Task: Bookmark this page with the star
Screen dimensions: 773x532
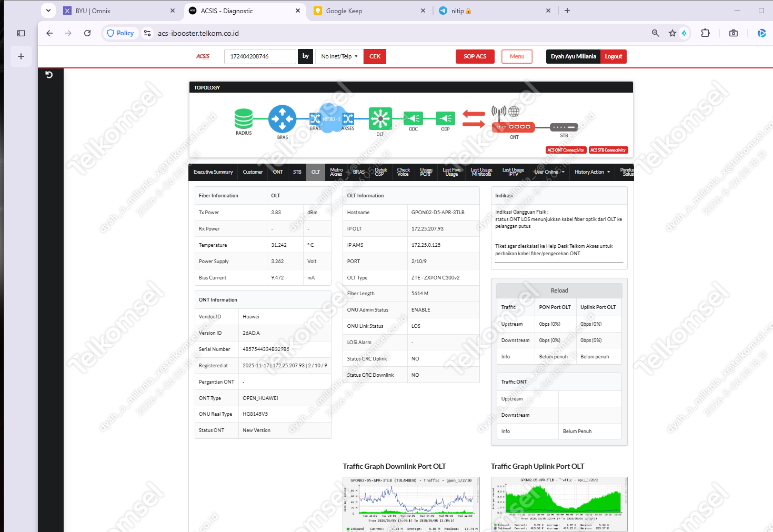Action: click(x=672, y=33)
